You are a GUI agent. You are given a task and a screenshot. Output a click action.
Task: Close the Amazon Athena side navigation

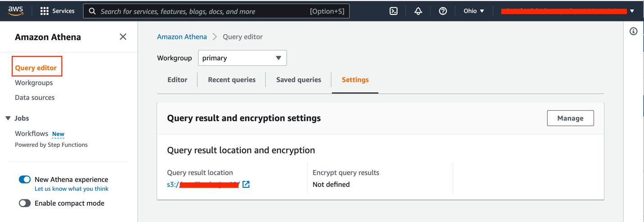point(123,37)
